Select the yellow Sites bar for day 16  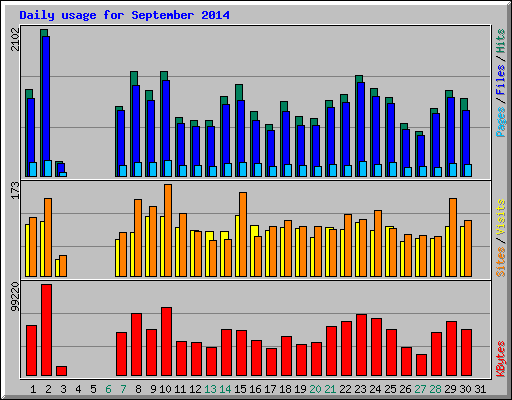coord(253,251)
